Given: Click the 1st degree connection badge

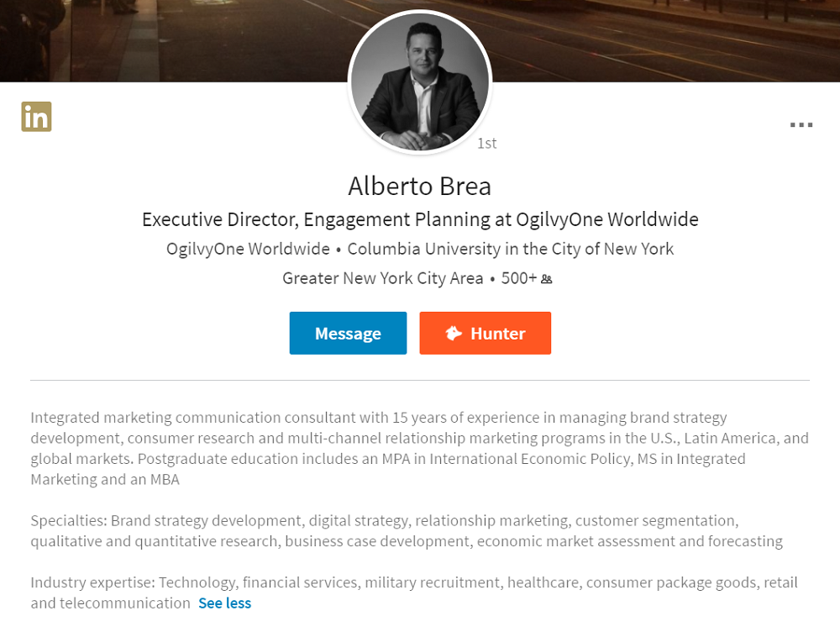Looking at the screenshot, I should pyautogui.click(x=486, y=144).
